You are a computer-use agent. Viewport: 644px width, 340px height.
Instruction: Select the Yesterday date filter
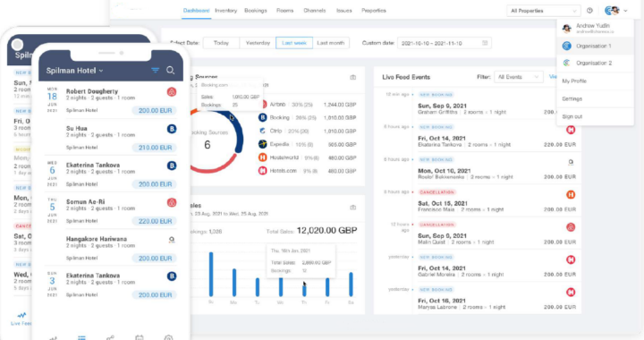pos(258,43)
